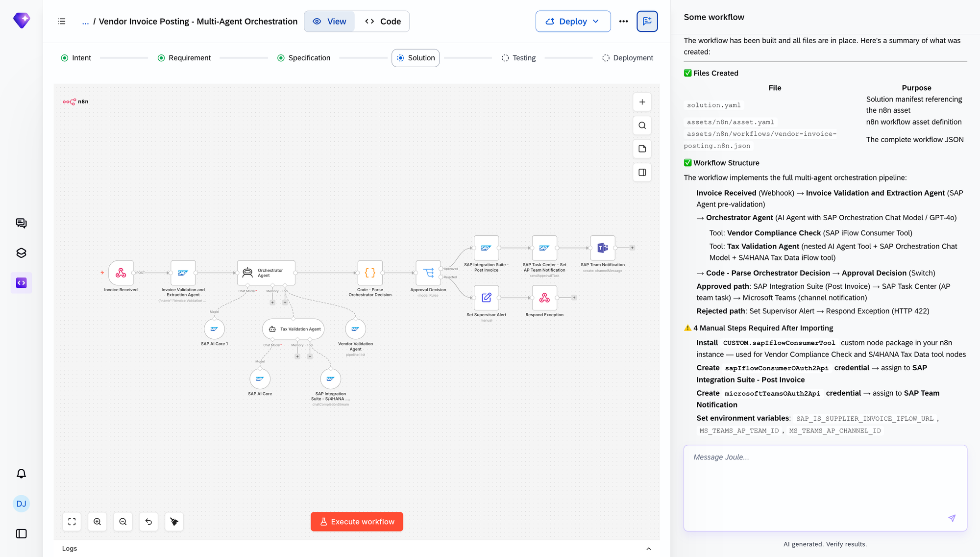Toggle the sidebar layout icon

click(x=22, y=533)
